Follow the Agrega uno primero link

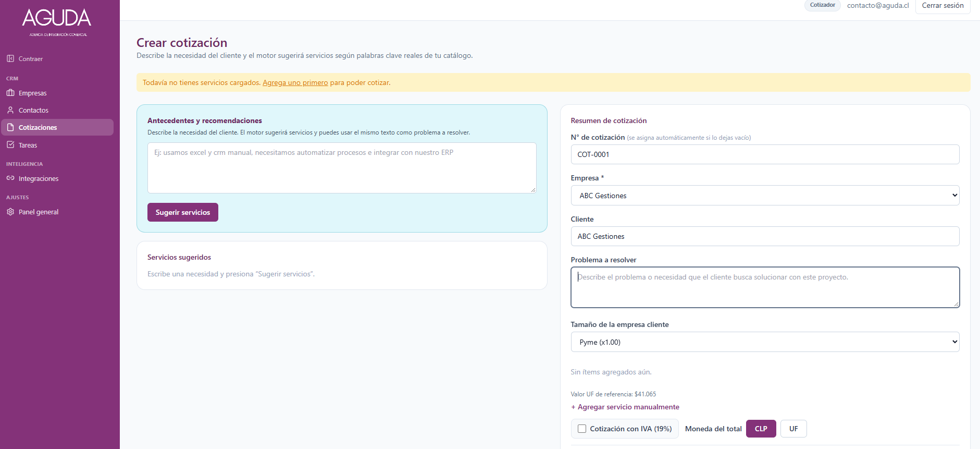[295, 82]
